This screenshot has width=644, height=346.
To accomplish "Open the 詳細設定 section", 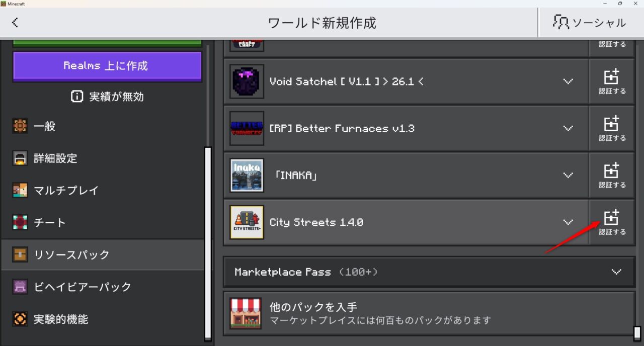I will pyautogui.click(x=103, y=158).
